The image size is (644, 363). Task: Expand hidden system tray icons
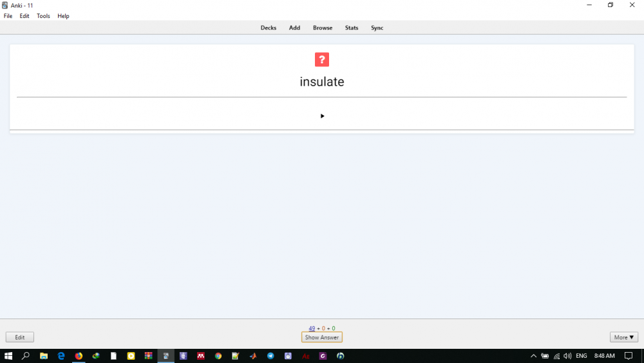533,356
